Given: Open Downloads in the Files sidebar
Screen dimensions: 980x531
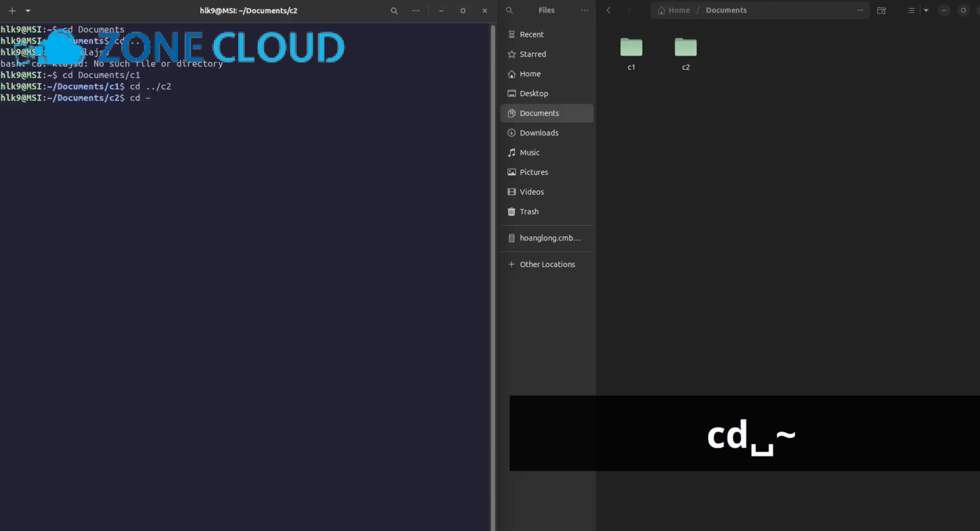Looking at the screenshot, I should pos(547,133).
